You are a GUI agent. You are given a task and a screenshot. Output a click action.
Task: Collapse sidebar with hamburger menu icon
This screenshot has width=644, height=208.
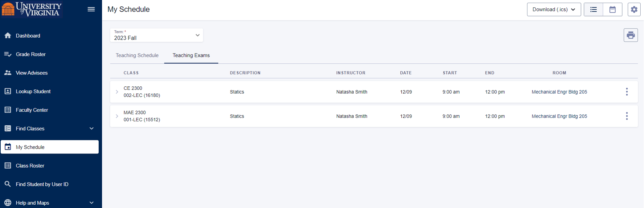coord(91,9)
